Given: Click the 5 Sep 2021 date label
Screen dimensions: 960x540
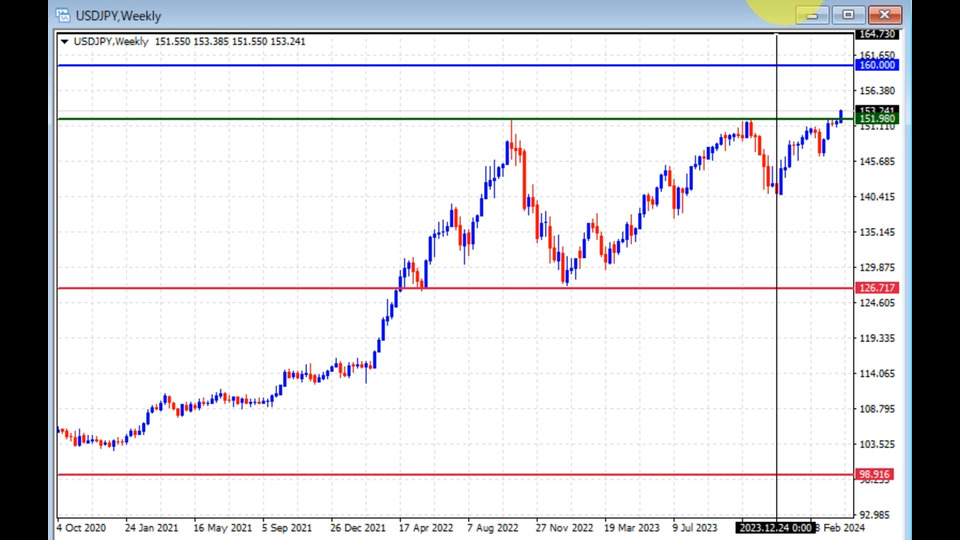Looking at the screenshot, I should click(x=287, y=528).
